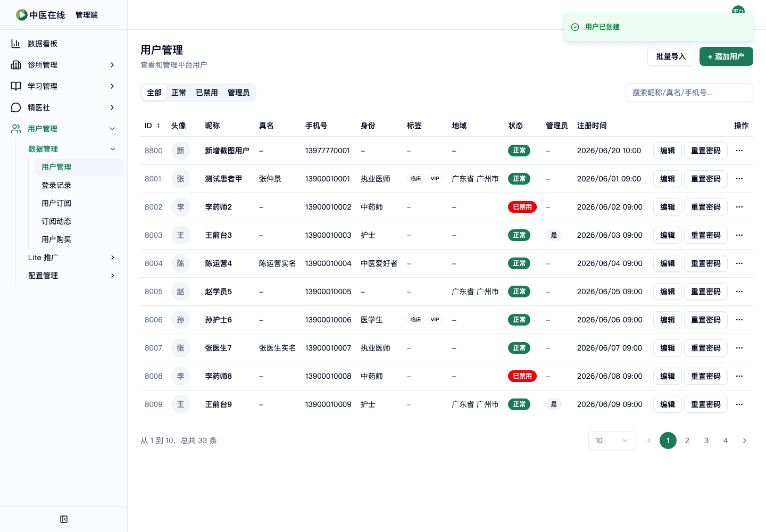This screenshot has height=532, width=766.
Task: Switch to the 正常 filter tab
Action: (179, 93)
